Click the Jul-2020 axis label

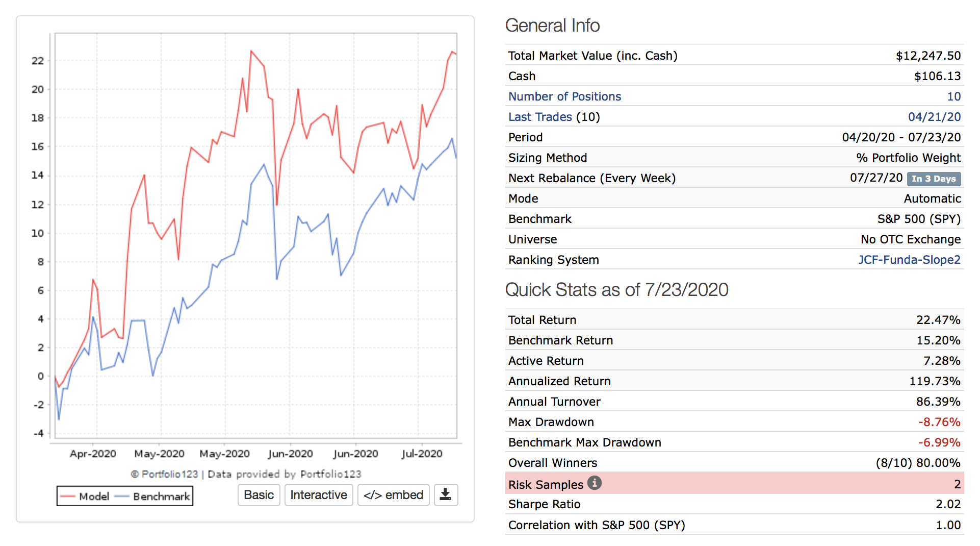[422, 454]
